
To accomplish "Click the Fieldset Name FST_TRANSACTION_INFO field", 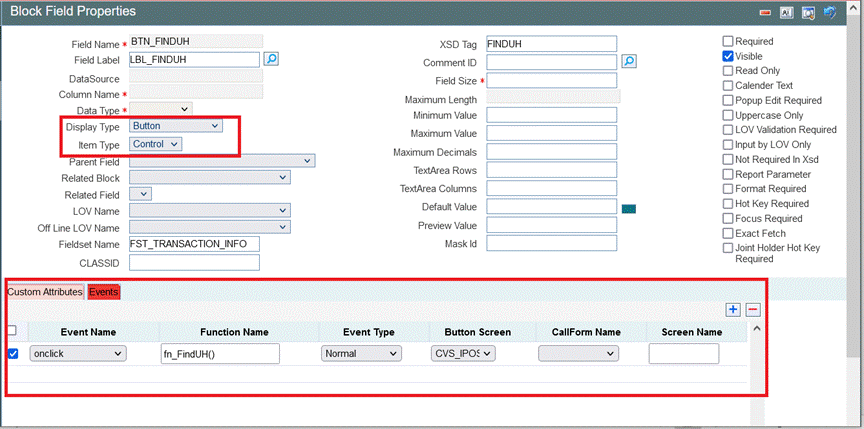I will (x=194, y=244).
